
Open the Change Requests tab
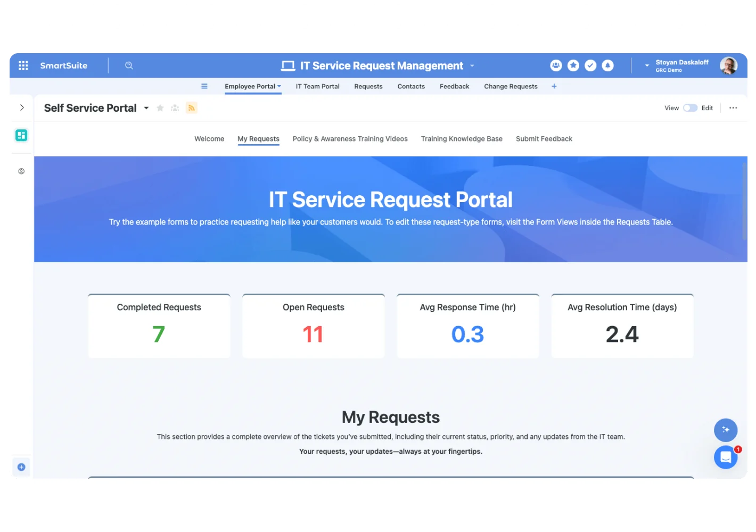[511, 86]
